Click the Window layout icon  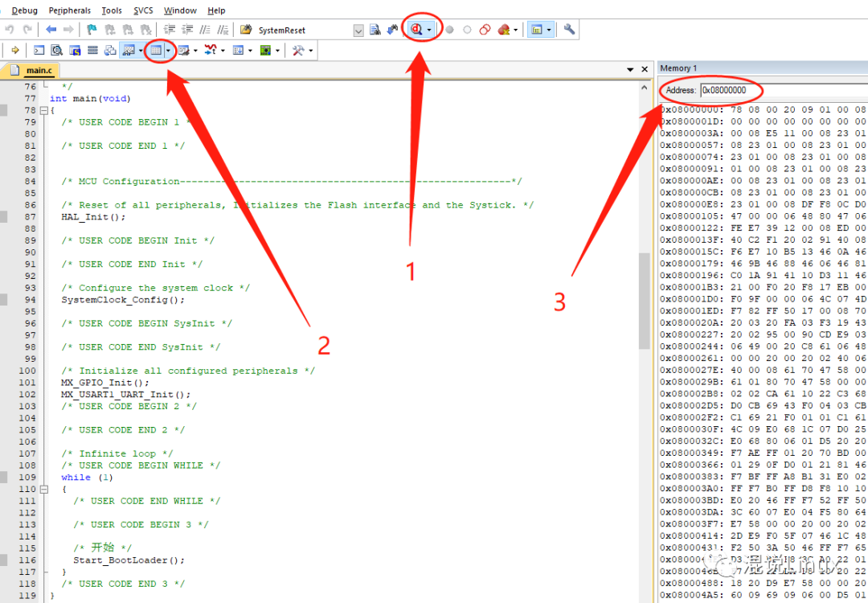click(x=536, y=30)
